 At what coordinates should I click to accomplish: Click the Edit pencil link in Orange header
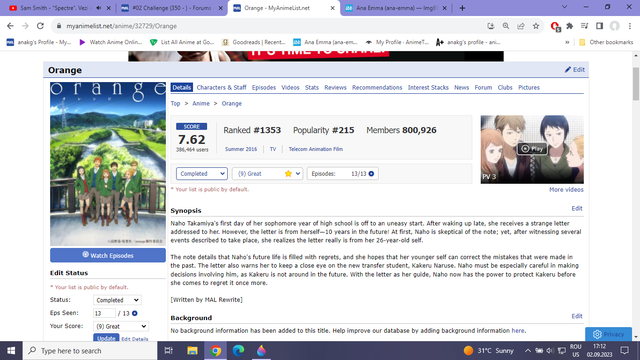tap(575, 69)
